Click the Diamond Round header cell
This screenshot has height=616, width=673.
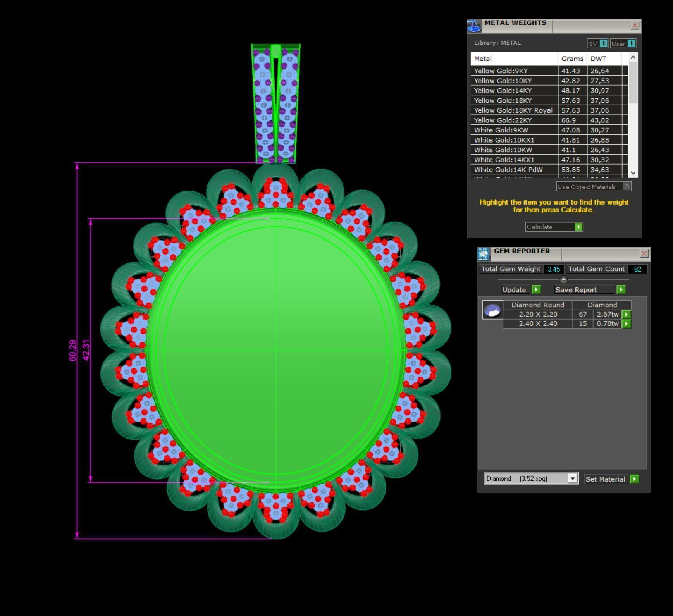point(538,305)
